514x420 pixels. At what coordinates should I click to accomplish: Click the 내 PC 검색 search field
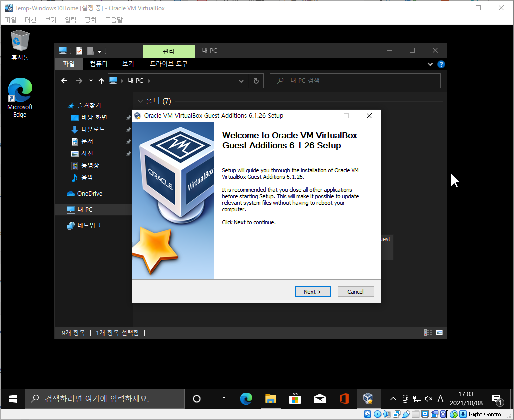pyautogui.click(x=355, y=81)
